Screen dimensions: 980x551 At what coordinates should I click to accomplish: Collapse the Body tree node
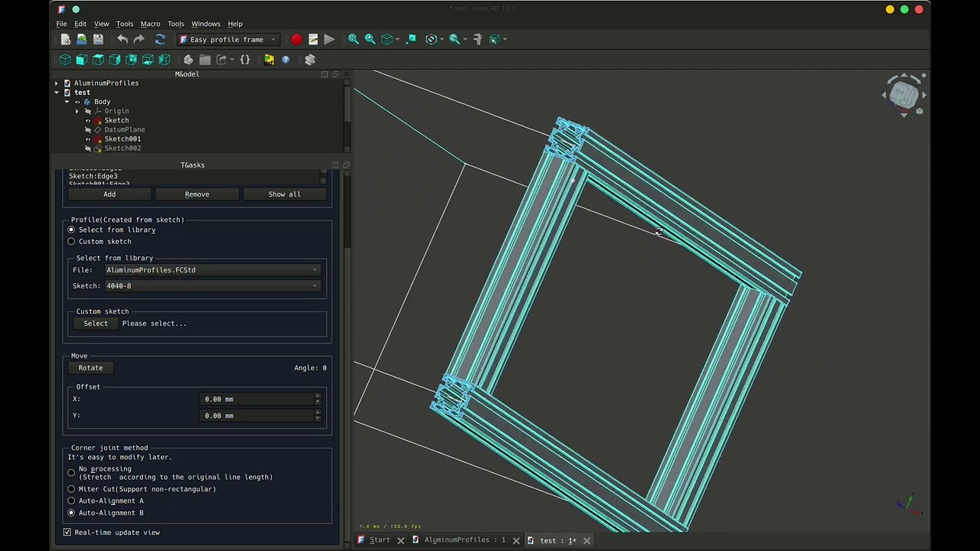(x=67, y=102)
